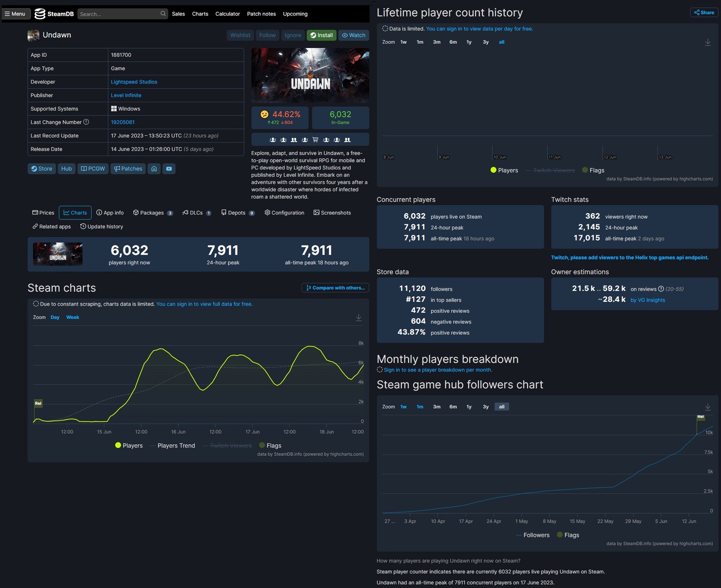Click the help icon beside 'on reviews'

click(x=661, y=289)
